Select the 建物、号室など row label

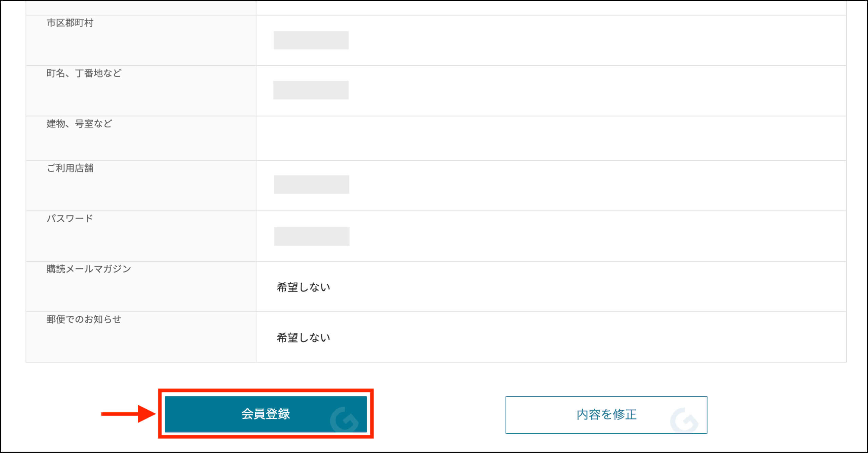coord(79,124)
